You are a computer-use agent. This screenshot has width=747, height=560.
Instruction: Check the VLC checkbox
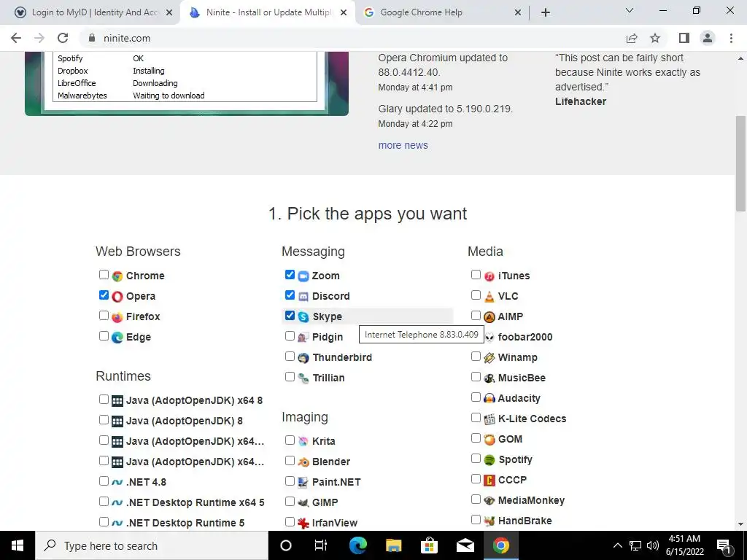(x=476, y=295)
